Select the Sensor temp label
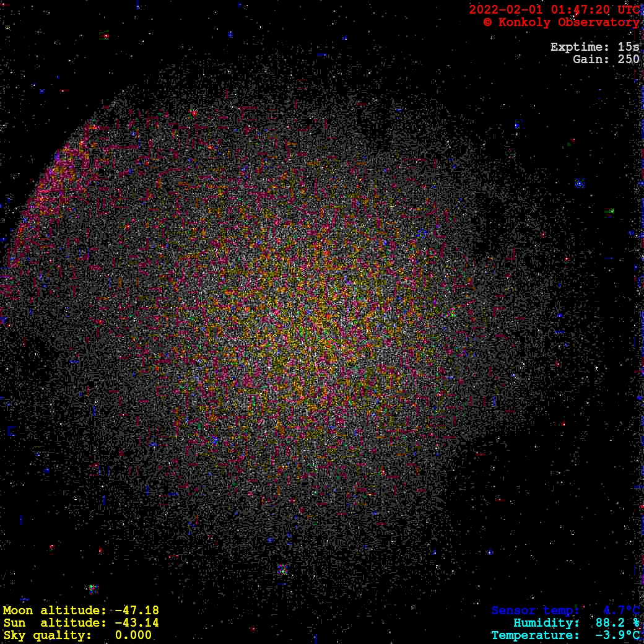Viewport: 644px width, 644px height. coord(535,611)
